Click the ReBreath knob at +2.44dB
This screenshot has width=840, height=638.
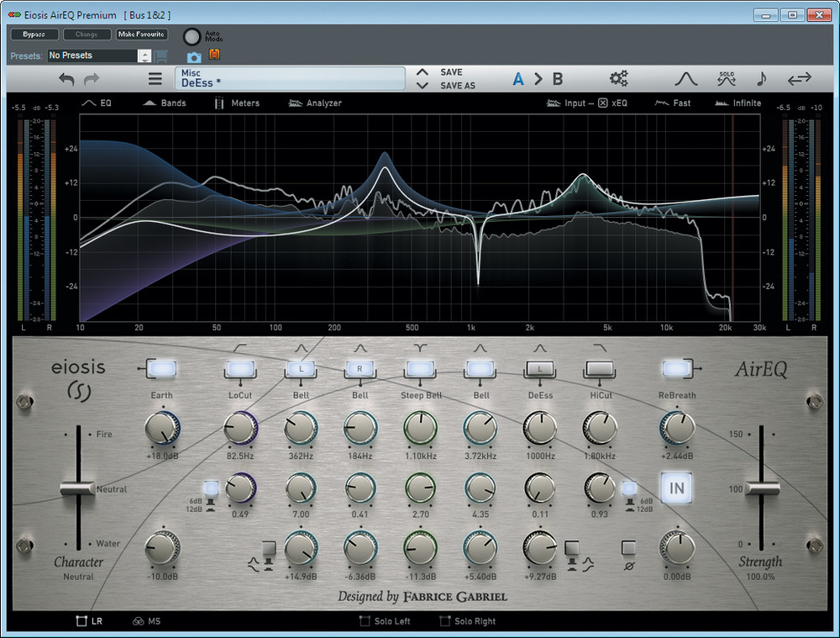tap(676, 429)
